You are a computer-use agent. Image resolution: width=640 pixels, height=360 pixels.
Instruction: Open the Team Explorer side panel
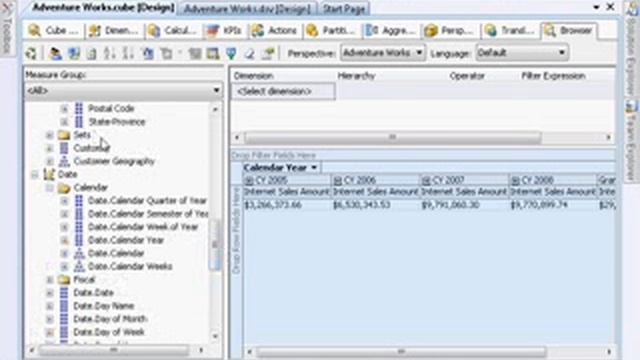[631, 141]
